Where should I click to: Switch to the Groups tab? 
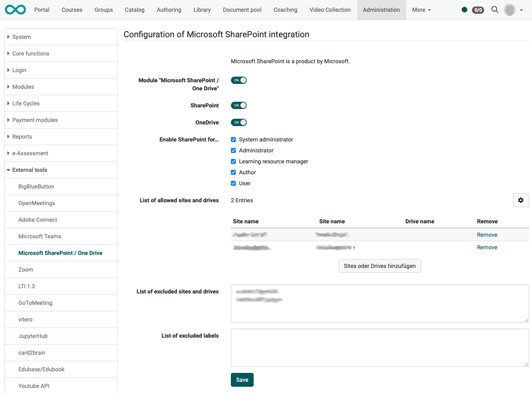(103, 10)
